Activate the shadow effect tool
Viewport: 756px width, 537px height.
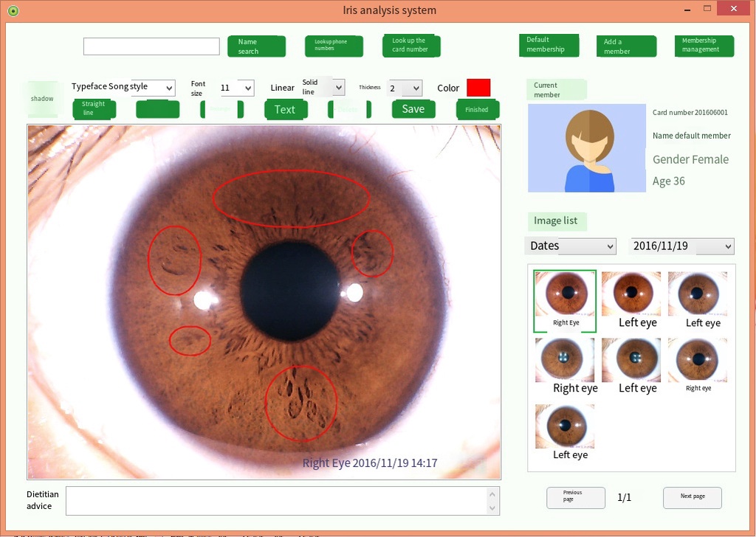(42, 98)
